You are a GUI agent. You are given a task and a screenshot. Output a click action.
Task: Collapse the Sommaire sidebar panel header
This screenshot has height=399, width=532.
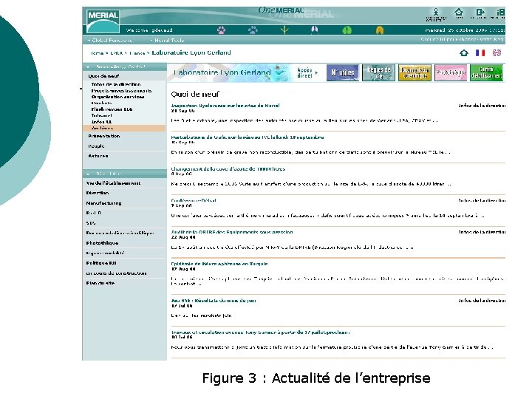124,66
